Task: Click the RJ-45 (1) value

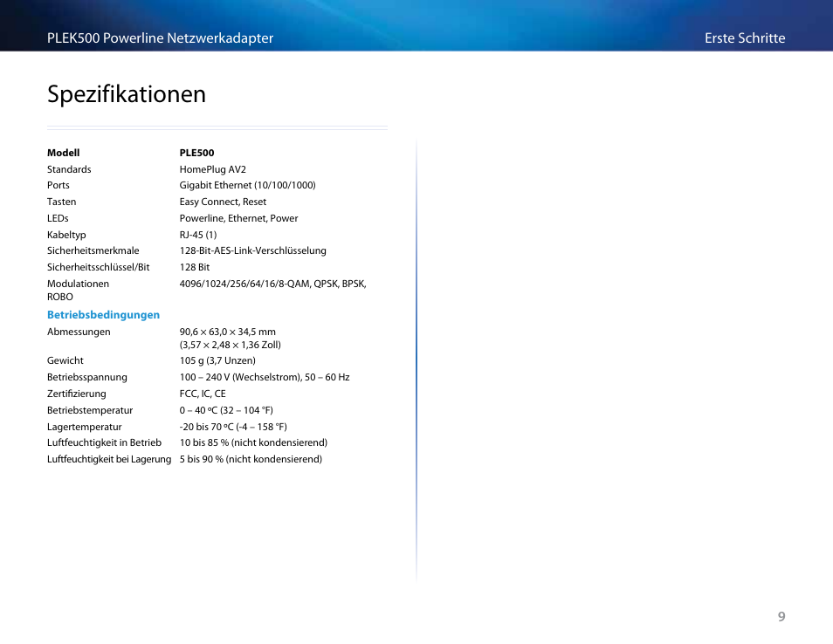Action: coord(198,235)
